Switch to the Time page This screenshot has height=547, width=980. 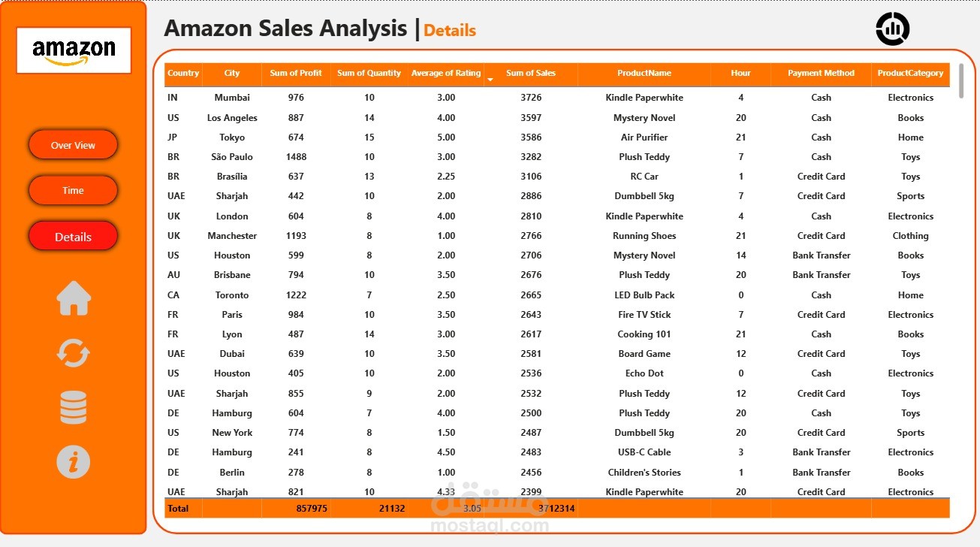pyautogui.click(x=73, y=190)
